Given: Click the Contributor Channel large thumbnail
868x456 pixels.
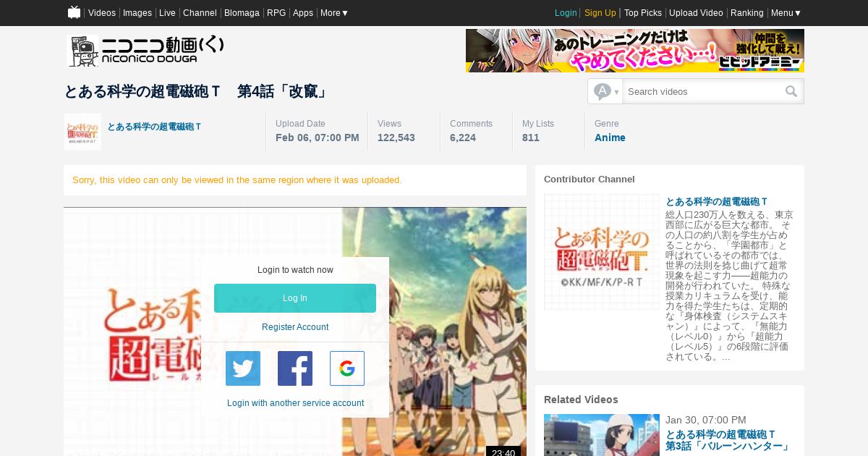Looking at the screenshot, I should pos(602,252).
